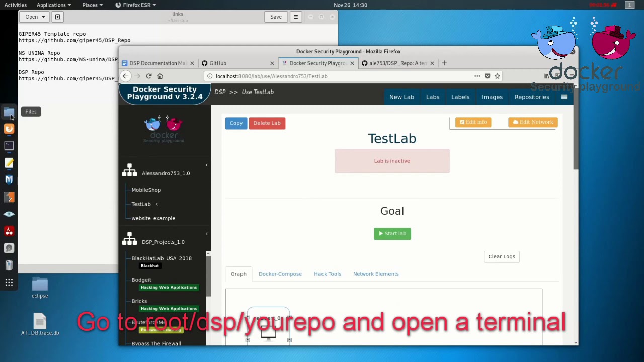Go to the Firefox home page

coord(160,76)
